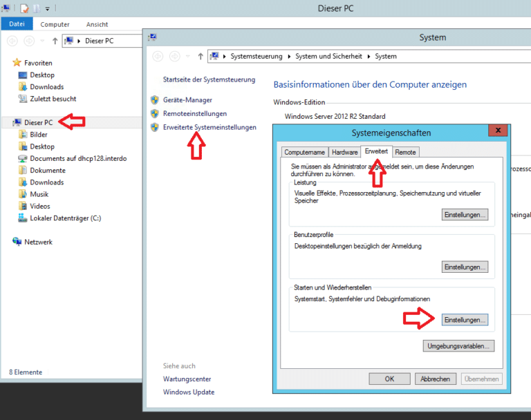Click the Favoriten star icon
This screenshot has height=420, width=531.
(x=17, y=63)
